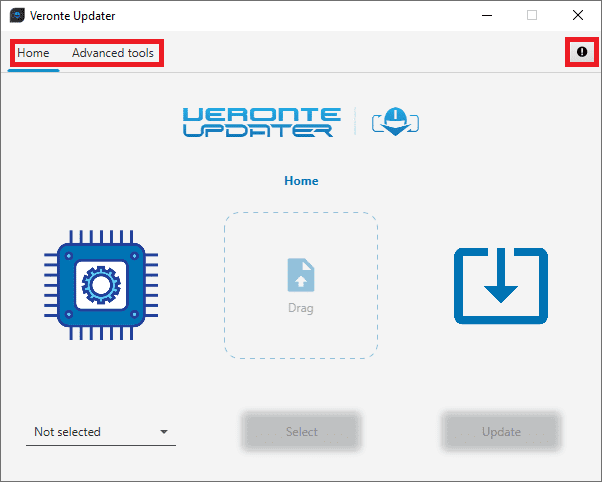
Task: Open the Home tab
Action: point(33,53)
